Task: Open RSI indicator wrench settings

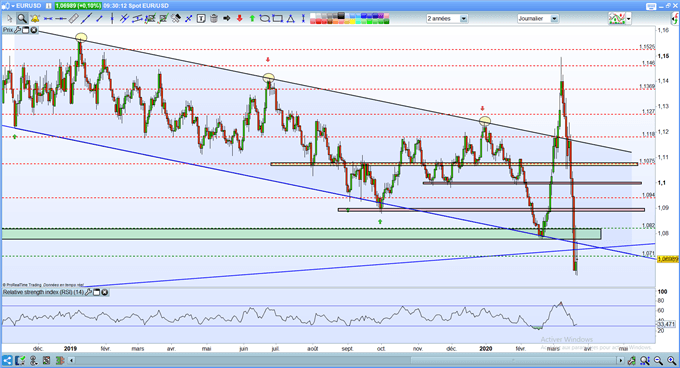Action: [x=88, y=292]
